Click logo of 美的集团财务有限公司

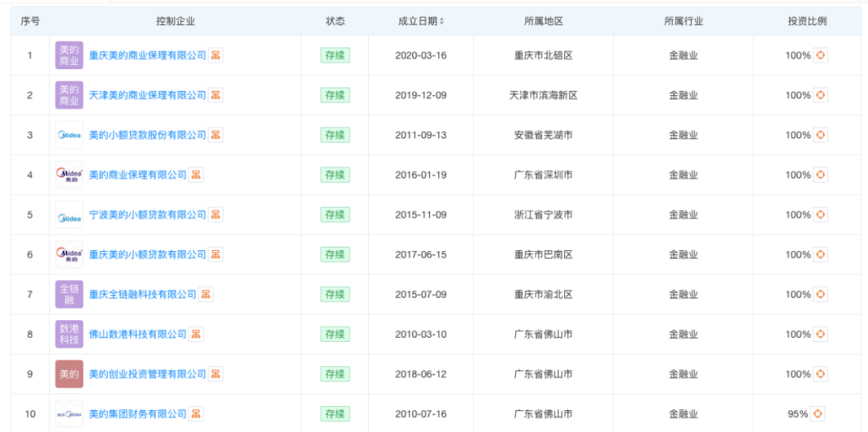click(69, 413)
